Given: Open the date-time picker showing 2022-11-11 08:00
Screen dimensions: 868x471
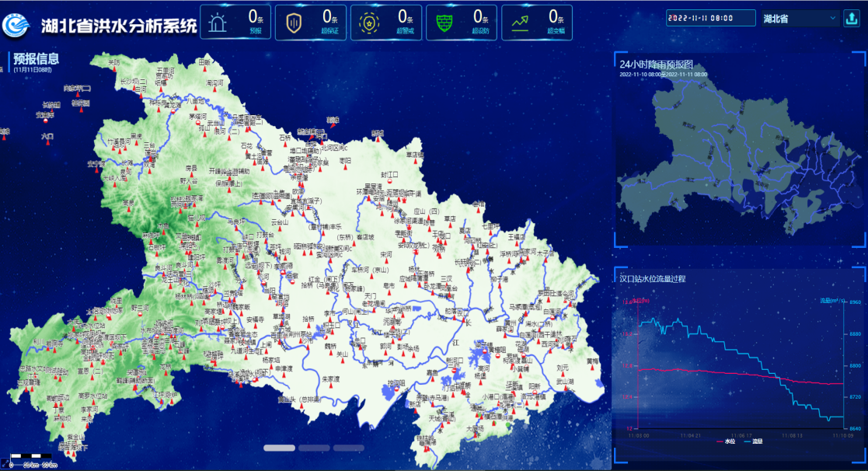Looking at the screenshot, I should coord(710,18).
